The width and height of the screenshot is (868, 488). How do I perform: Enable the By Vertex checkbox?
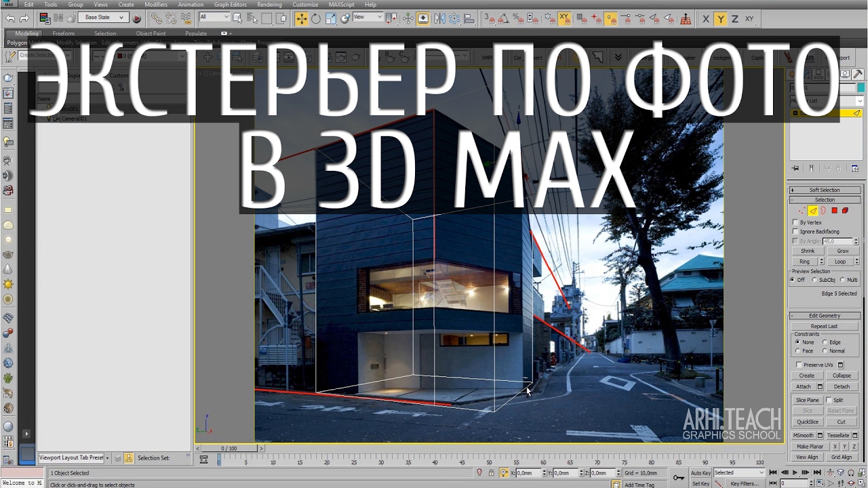795,222
